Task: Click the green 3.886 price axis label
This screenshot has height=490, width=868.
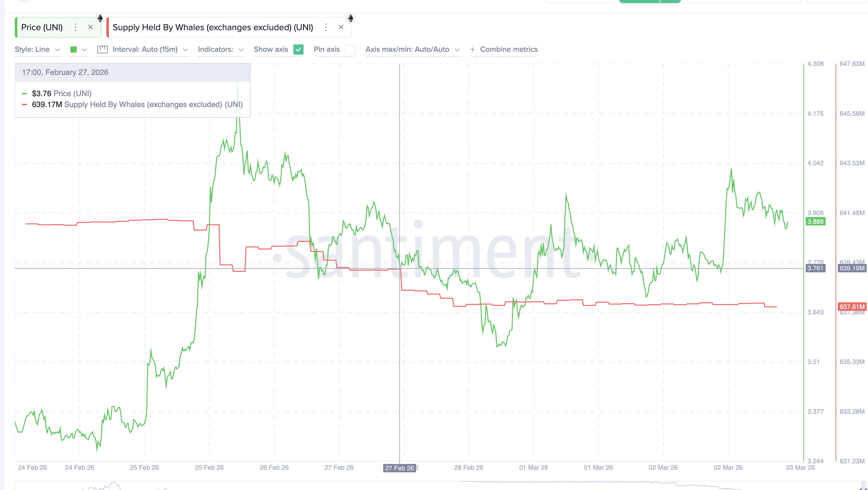Action: pyautogui.click(x=815, y=222)
